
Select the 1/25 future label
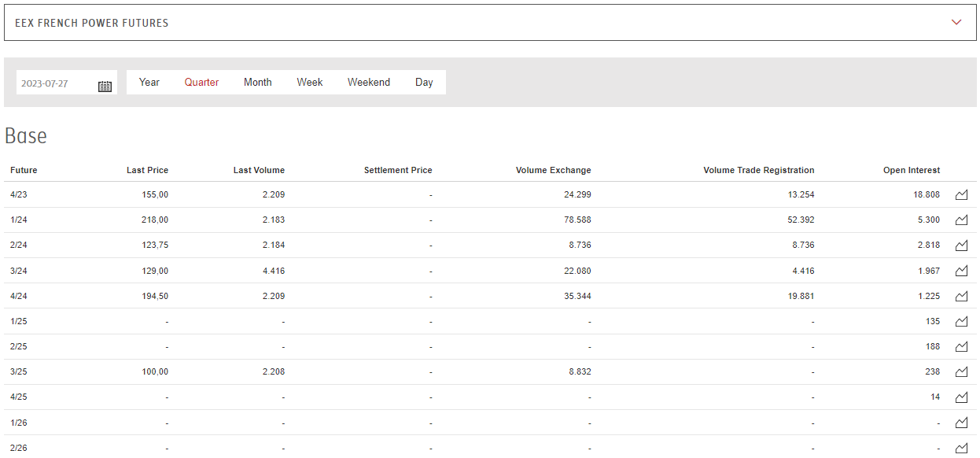(x=19, y=321)
